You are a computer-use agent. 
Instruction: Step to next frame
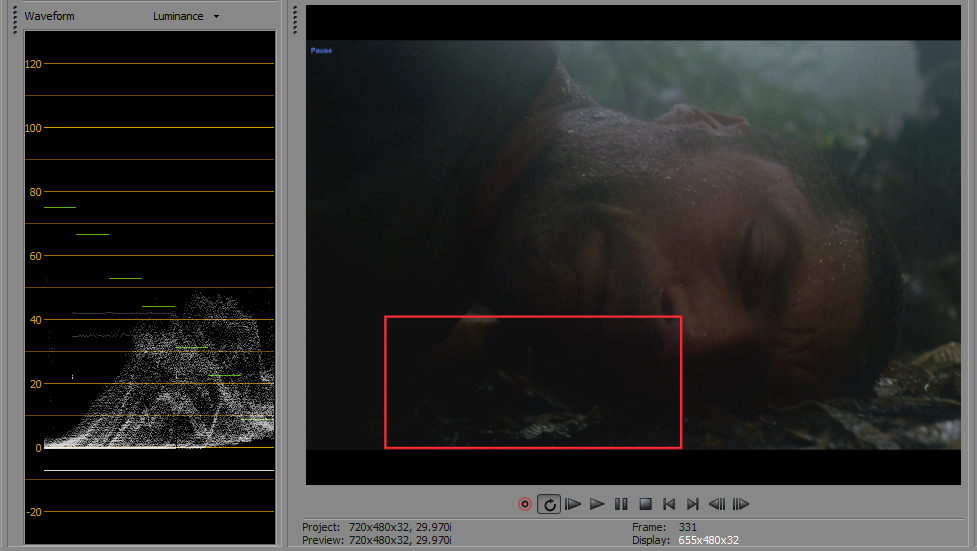click(x=741, y=504)
